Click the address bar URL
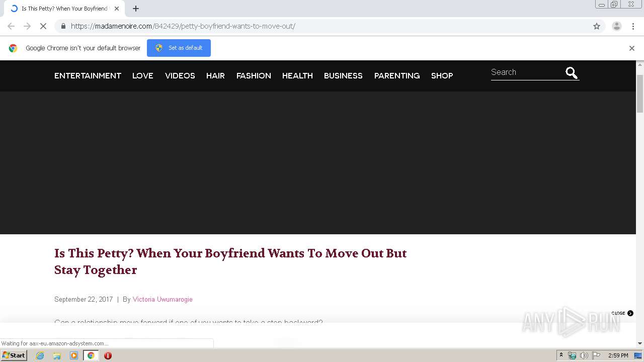The height and width of the screenshot is (362, 644). (183, 26)
